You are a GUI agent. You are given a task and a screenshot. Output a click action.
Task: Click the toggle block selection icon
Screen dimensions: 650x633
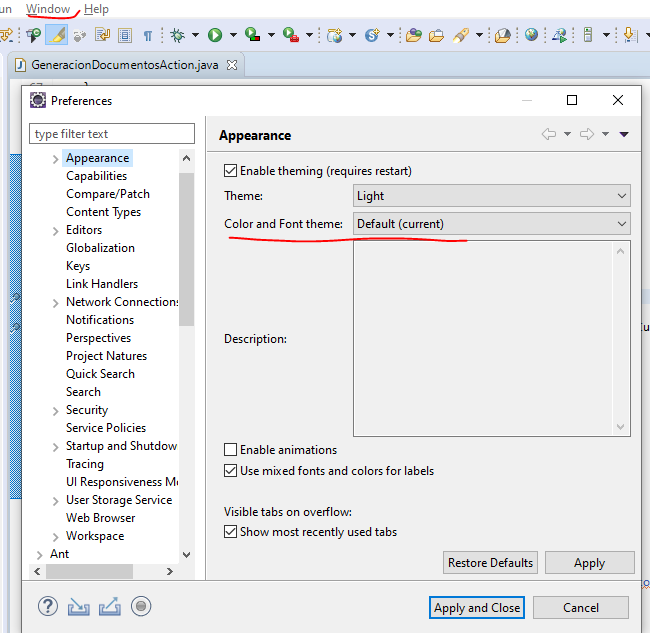pyautogui.click(x=125, y=36)
